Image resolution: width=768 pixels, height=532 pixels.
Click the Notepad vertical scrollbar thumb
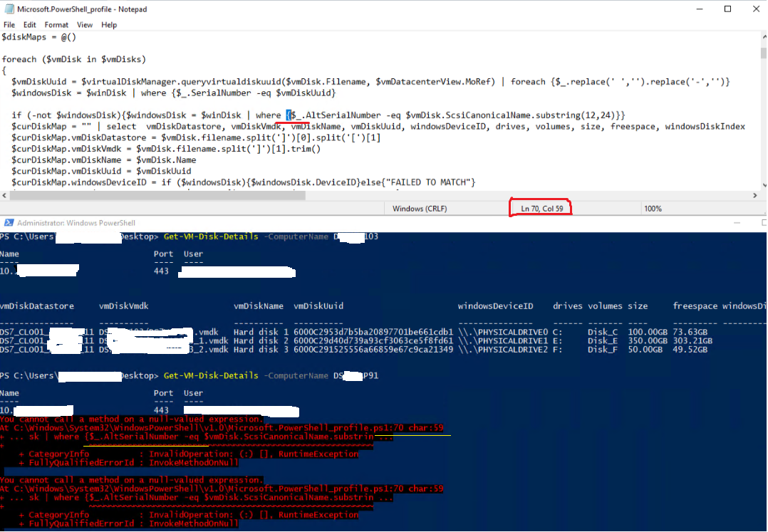click(x=763, y=53)
